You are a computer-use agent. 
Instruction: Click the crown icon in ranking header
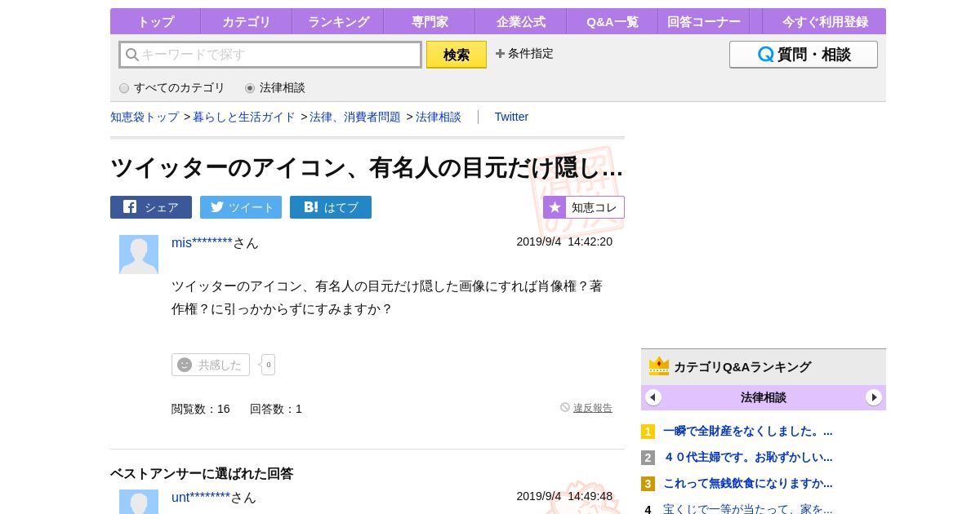pyautogui.click(x=659, y=366)
